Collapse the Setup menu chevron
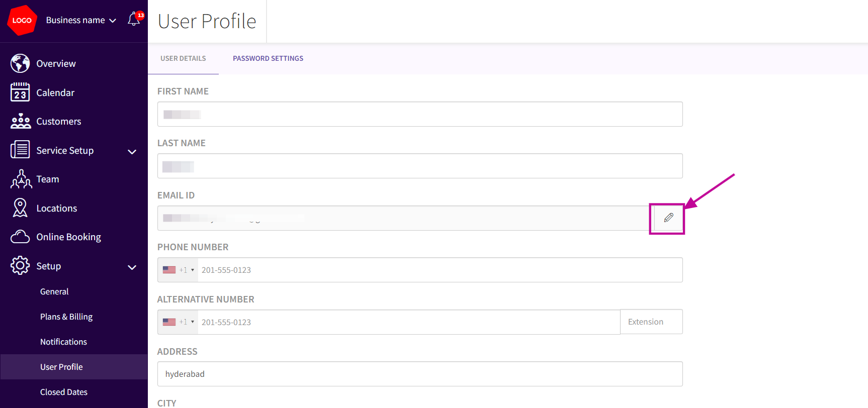This screenshot has width=868, height=408. [x=132, y=267]
